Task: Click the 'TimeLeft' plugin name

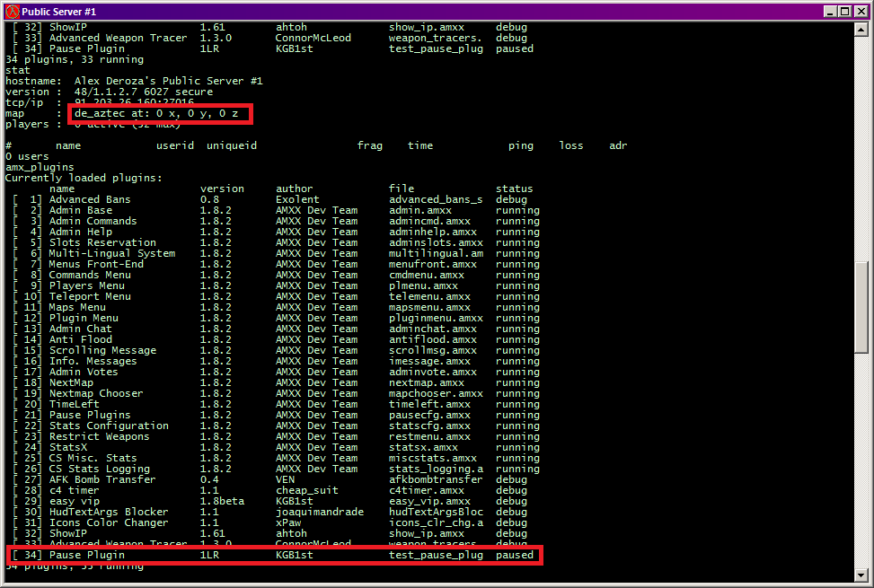Action: point(75,404)
